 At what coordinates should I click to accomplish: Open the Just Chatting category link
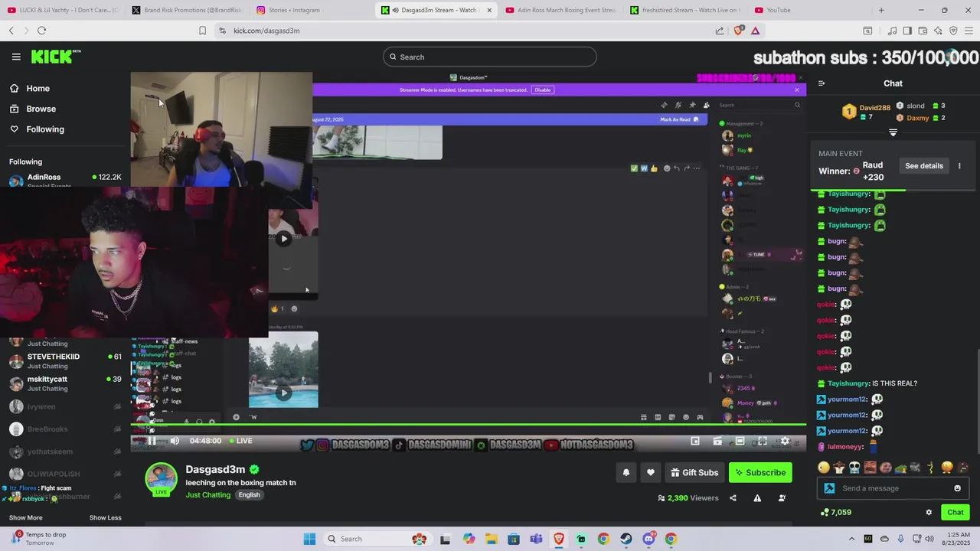207,495
